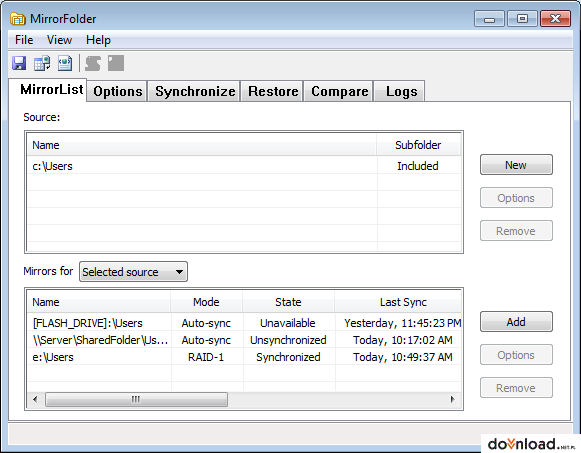Click the gray square stop toolbar icon
Screen dimensions: 581x453
click(x=116, y=63)
